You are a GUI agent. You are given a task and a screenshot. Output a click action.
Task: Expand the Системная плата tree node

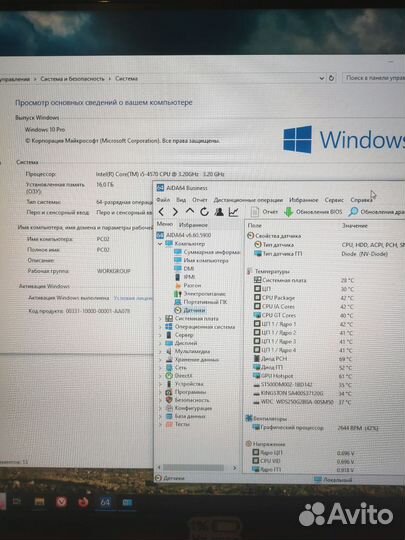tap(160, 319)
